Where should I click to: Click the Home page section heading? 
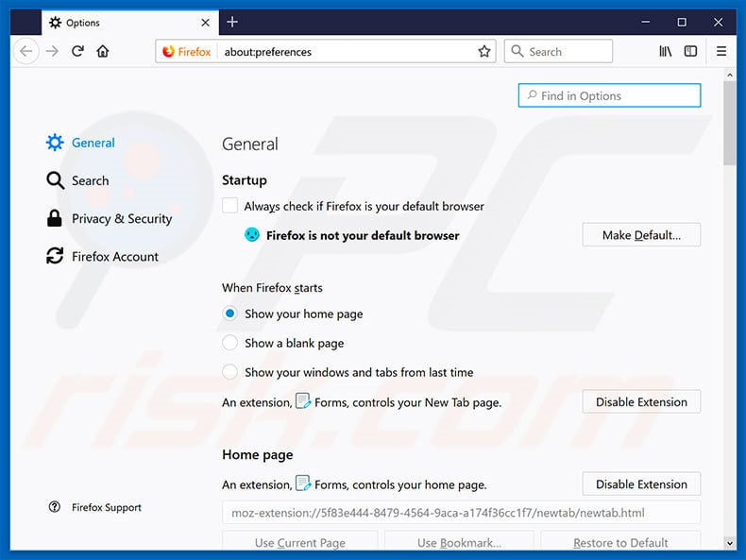[258, 454]
